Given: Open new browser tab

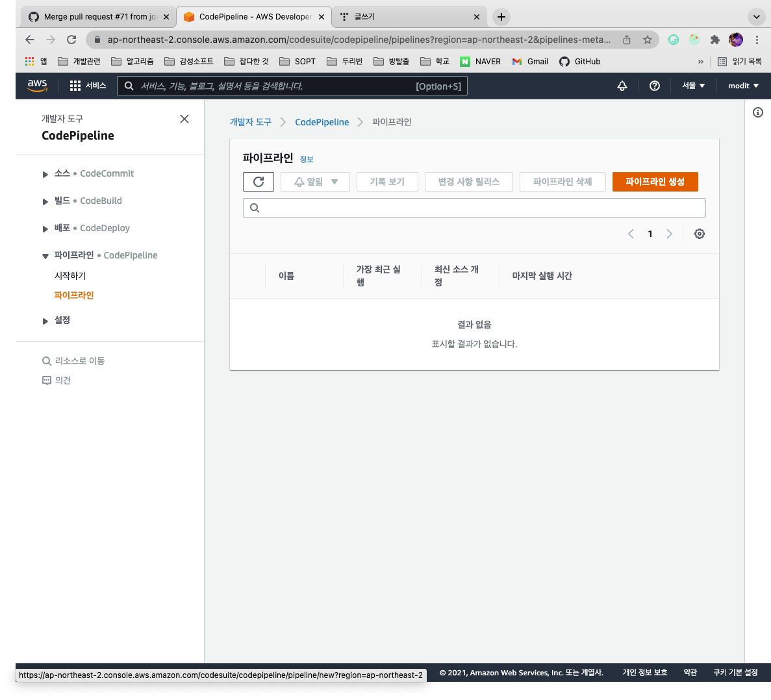Looking at the screenshot, I should tap(501, 17).
